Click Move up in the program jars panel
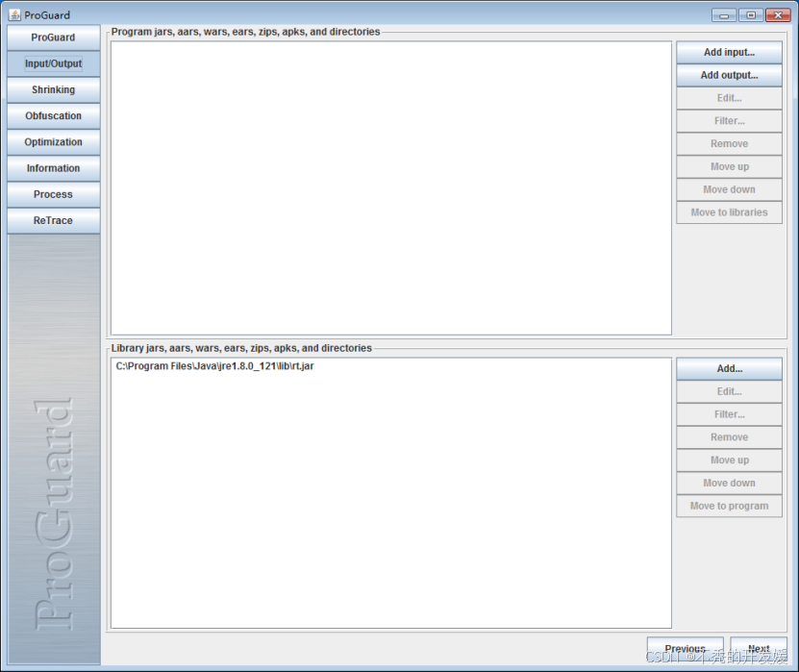Viewport: 799px width, 672px height. pyautogui.click(x=729, y=167)
